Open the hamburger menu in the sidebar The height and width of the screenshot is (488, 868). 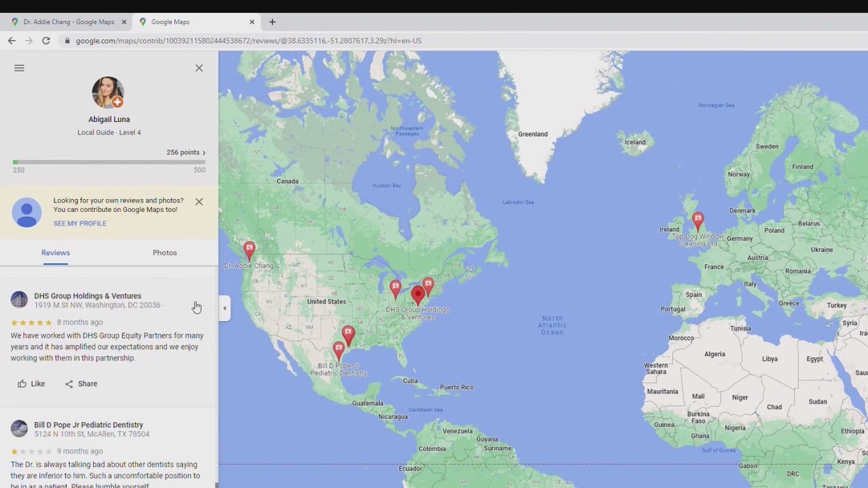click(19, 68)
